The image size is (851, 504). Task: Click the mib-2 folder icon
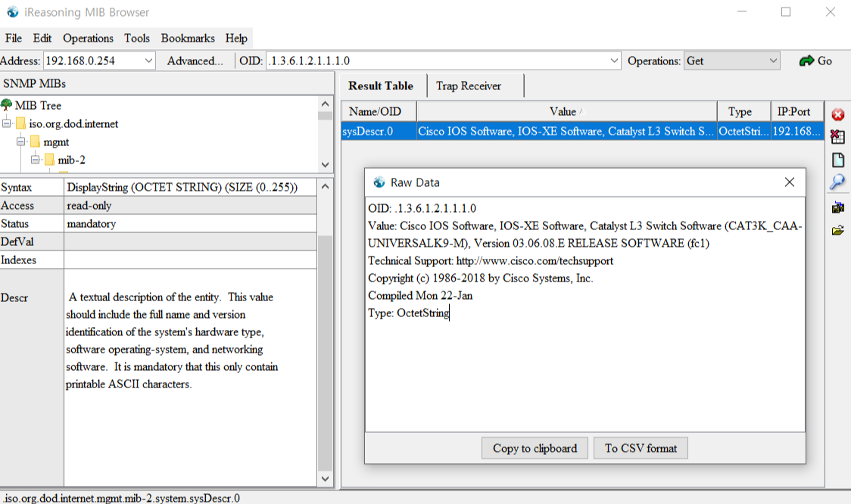(x=49, y=160)
